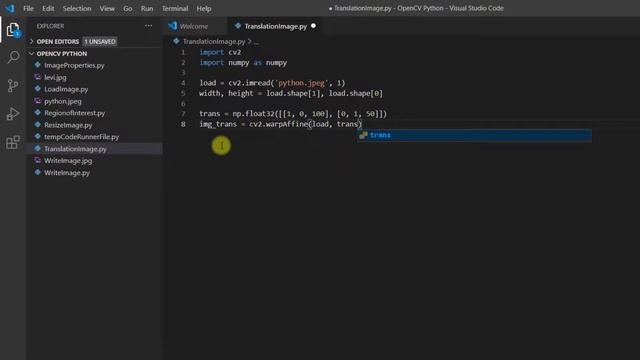Open WriteImage.jpg in the explorer
This screenshot has width=640, height=360.
[68, 160]
